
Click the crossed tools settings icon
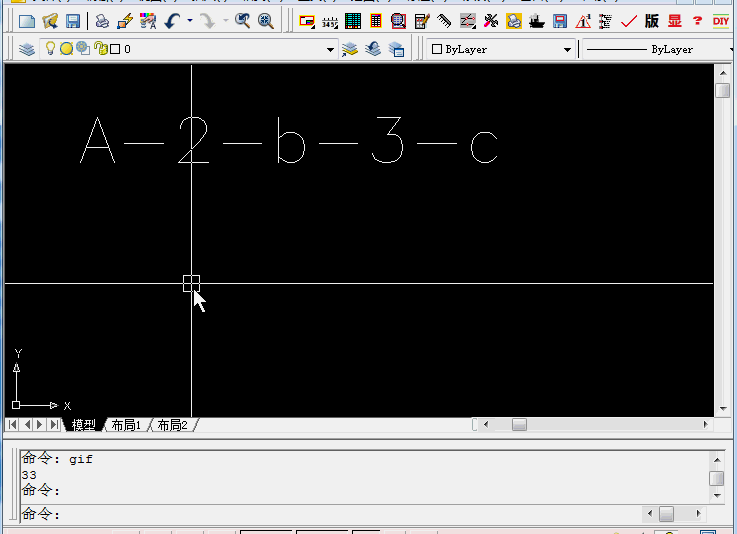click(x=491, y=21)
